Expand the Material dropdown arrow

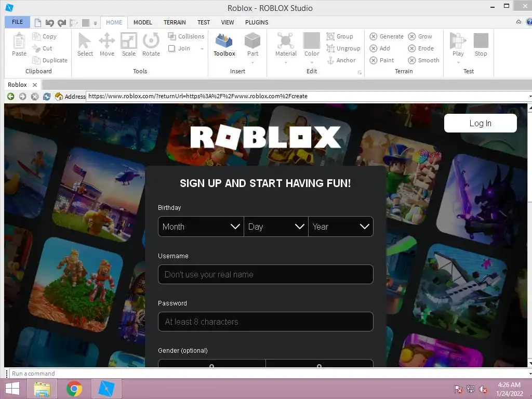[286, 62]
